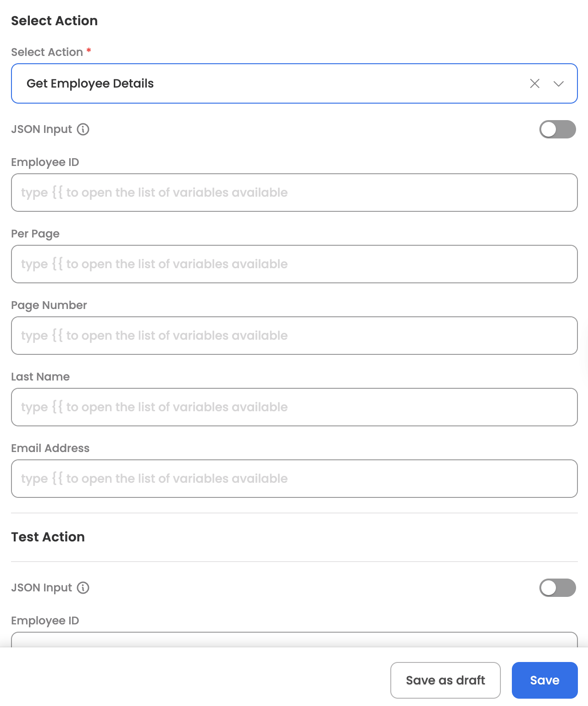The width and height of the screenshot is (588, 706).
Task: Focus the first Employee ID variable field
Action: [x=294, y=193]
